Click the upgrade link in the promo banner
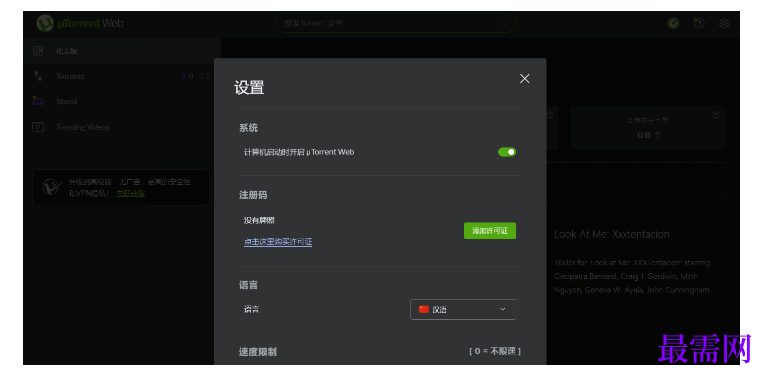 pyautogui.click(x=131, y=193)
